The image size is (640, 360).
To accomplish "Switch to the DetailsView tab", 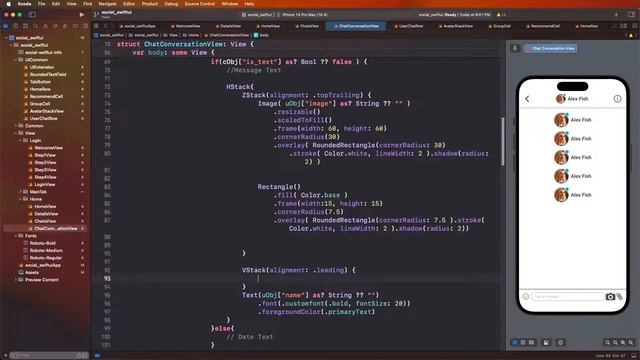I will pos(228,26).
